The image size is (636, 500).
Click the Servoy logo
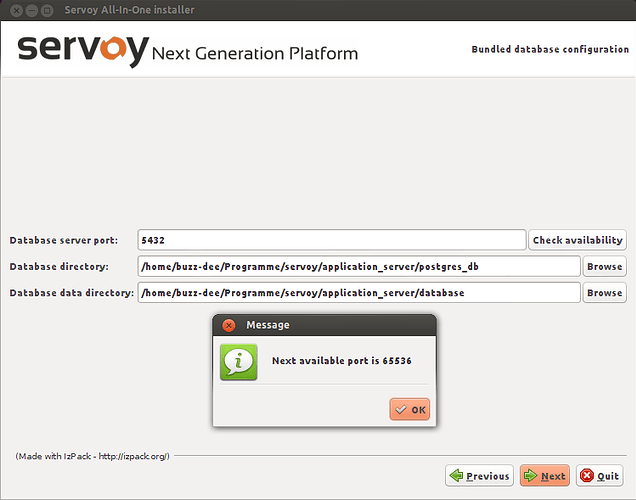tap(83, 50)
